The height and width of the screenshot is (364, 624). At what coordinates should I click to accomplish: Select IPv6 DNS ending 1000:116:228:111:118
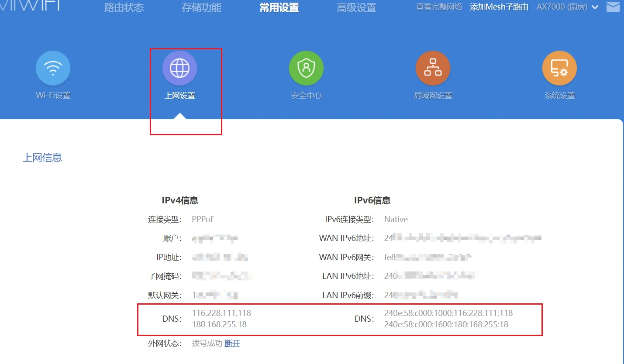(x=448, y=313)
